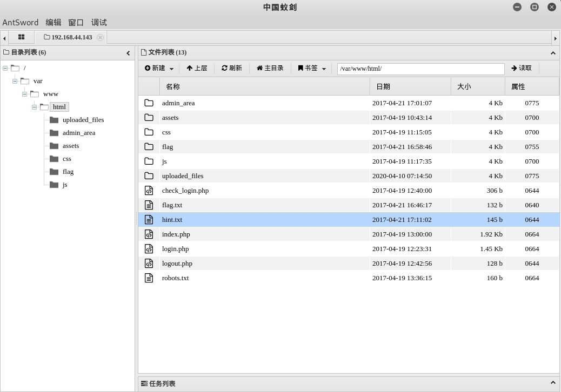
Task: Open the 书签 bookmarks dropdown
Action: coord(312,68)
